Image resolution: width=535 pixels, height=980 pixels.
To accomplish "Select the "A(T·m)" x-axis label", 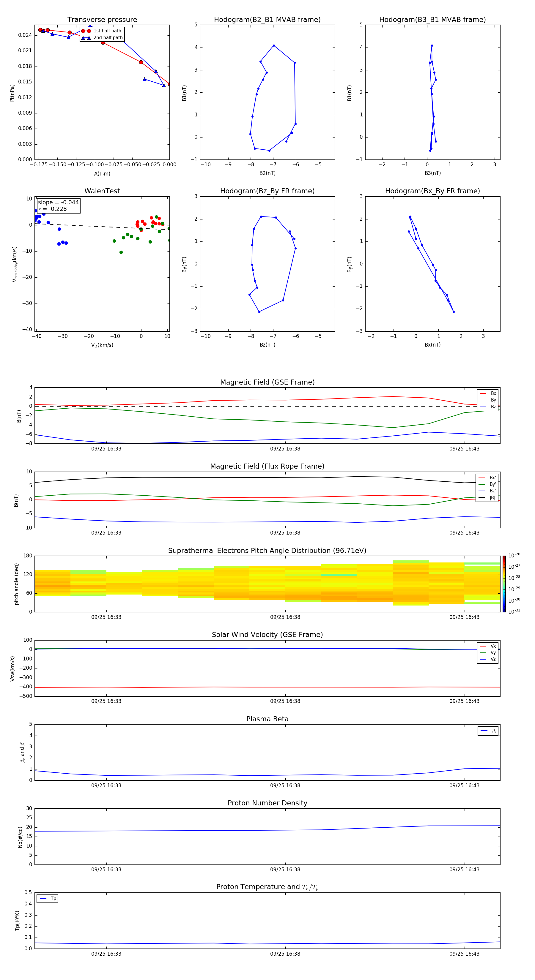I will click(x=102, y=173).
